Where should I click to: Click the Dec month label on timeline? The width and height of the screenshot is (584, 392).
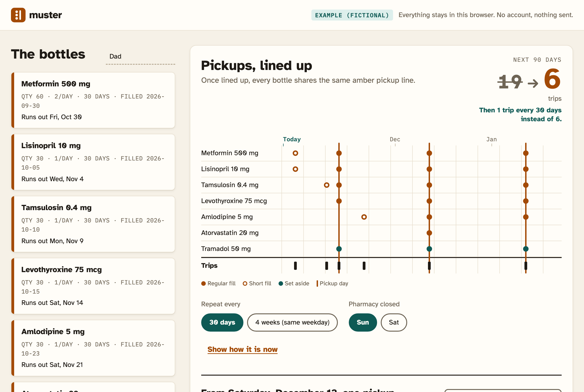(x=395, y=139)
